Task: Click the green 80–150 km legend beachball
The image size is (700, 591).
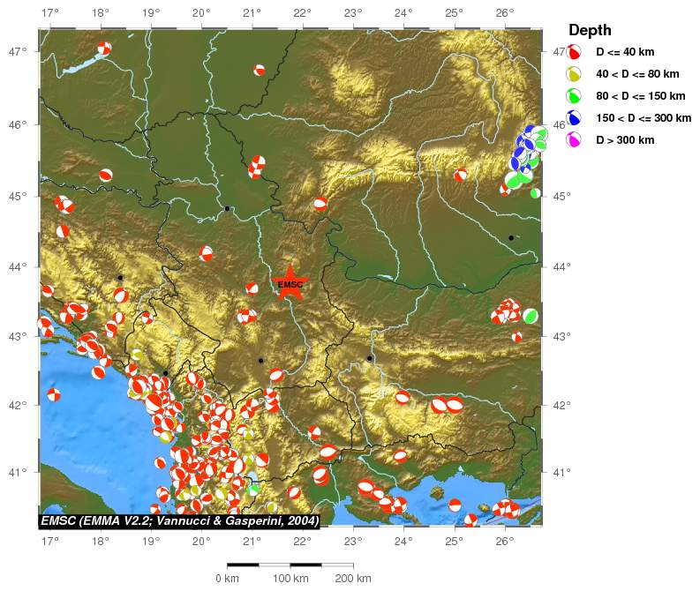Action: 574,96
